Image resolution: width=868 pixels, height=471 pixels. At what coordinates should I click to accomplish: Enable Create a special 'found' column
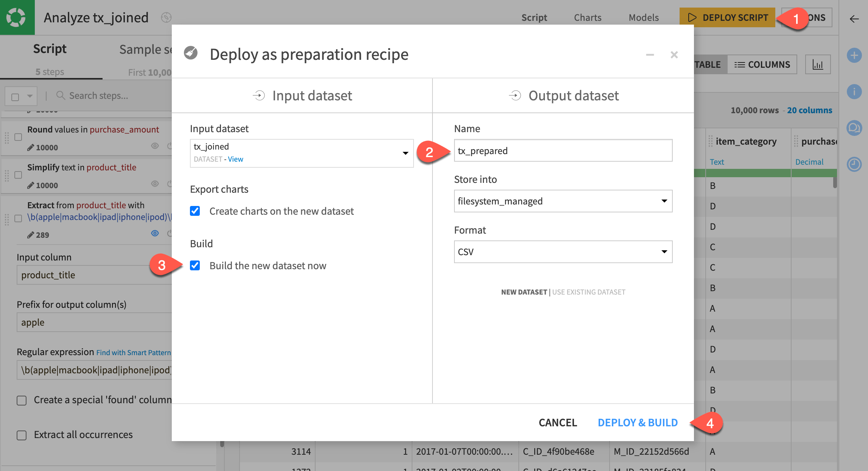(22, 400)
